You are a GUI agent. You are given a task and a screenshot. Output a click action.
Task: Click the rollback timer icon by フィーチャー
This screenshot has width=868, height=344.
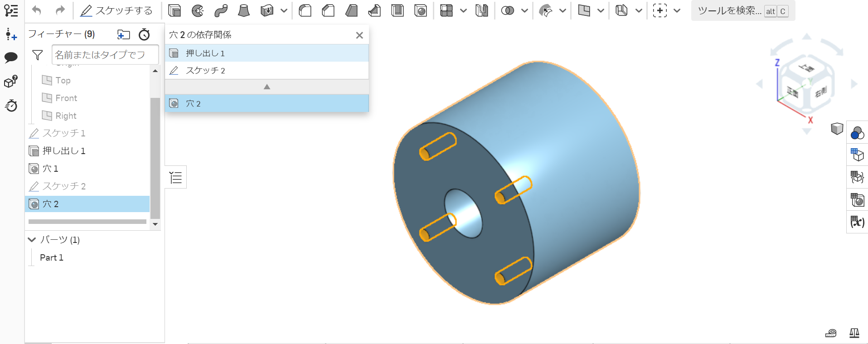click(x=144, y=34)
